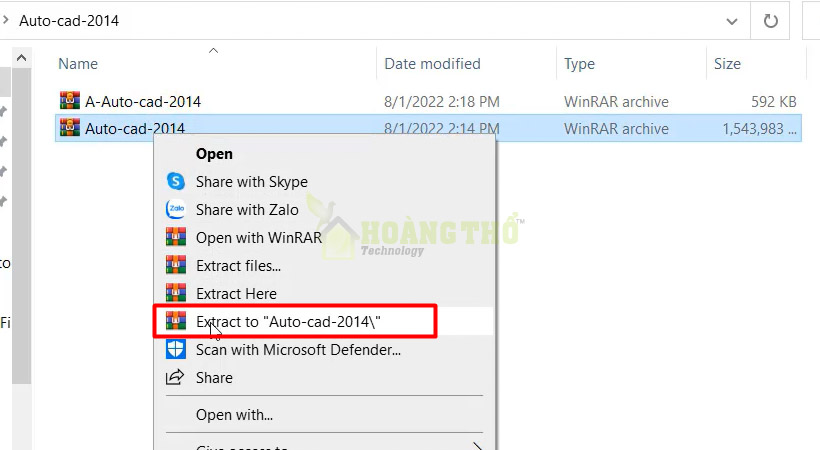Click the 8/1/2022 2:18 PM date cell
This screenshot has width=820, height=450.
click(x=442, y=102)
